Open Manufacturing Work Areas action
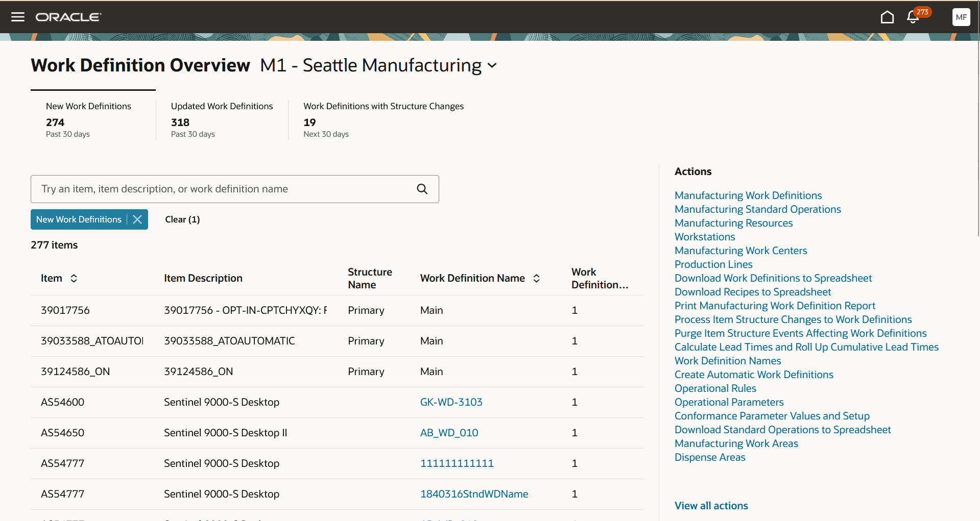This screenshot has height=521, width=980. [736, 443]
